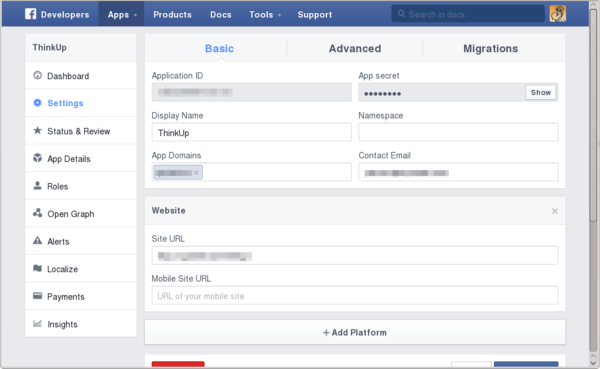Open Status & Review page
The width and height of the screenshot is (600, 369).
(81, 131)
